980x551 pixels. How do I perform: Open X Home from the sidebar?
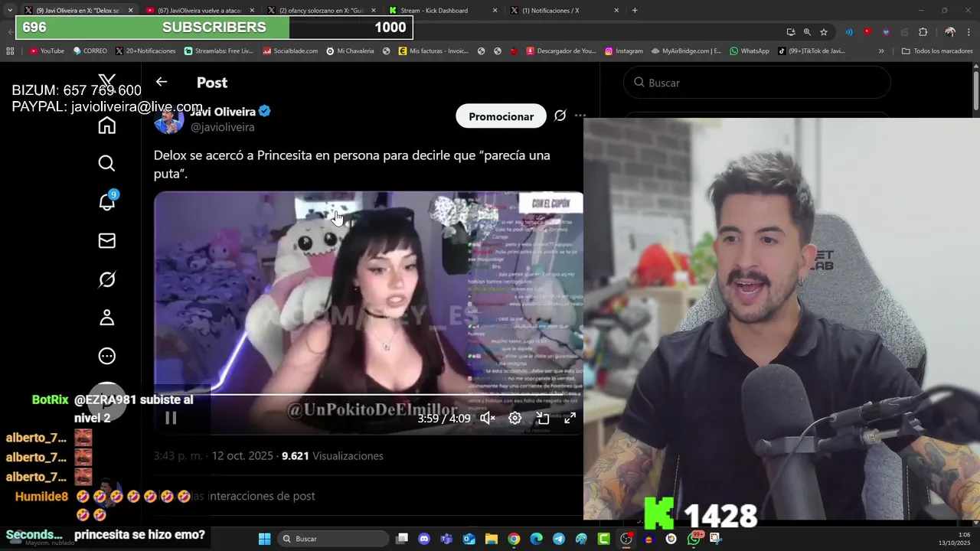click(107, 126)
